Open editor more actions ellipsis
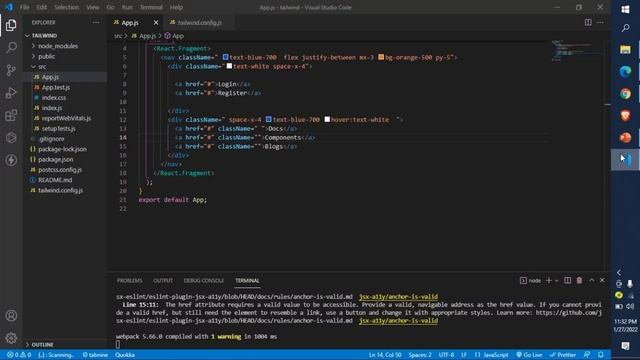Image resolution: width=640 pixels, height=360 pixels. pyautogui.click(x=600, y=22)
